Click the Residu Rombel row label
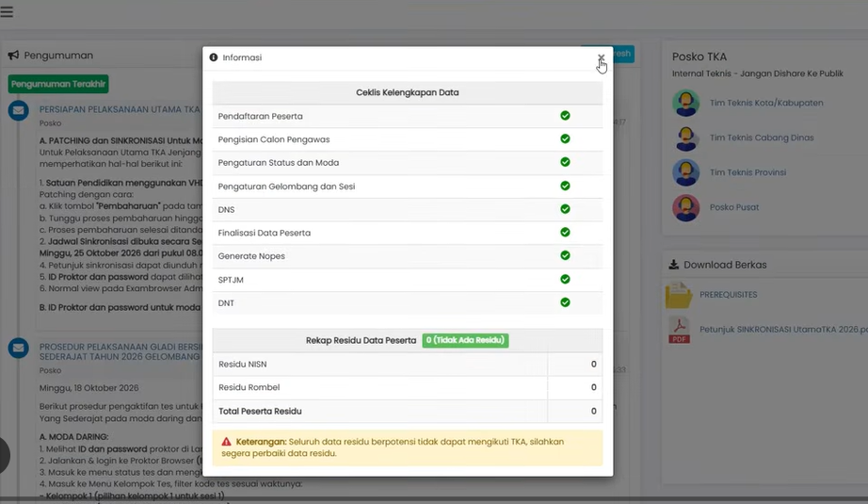868x504 pixels. pyautogui.click(x=249, y=388)
